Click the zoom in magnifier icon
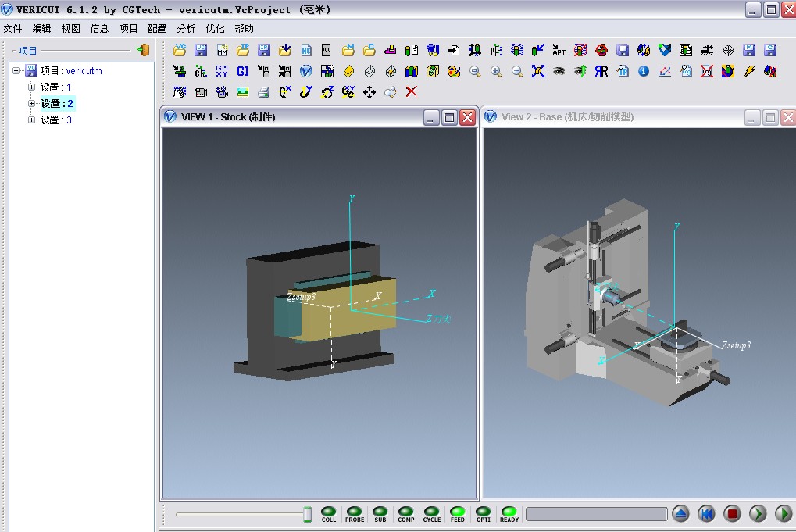 [x=496, y=71]
